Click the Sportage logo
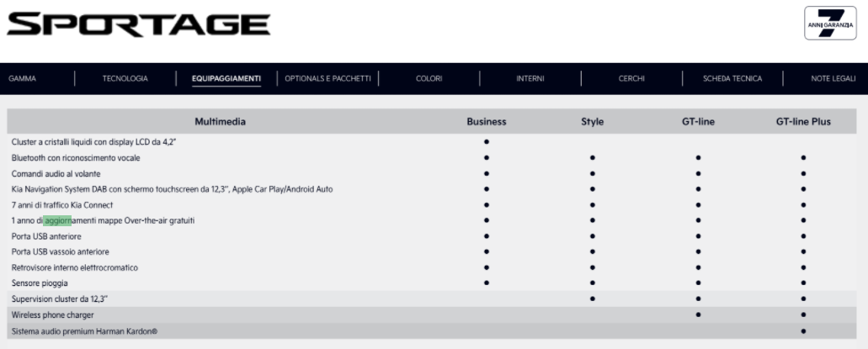 [x=138, y=24]
